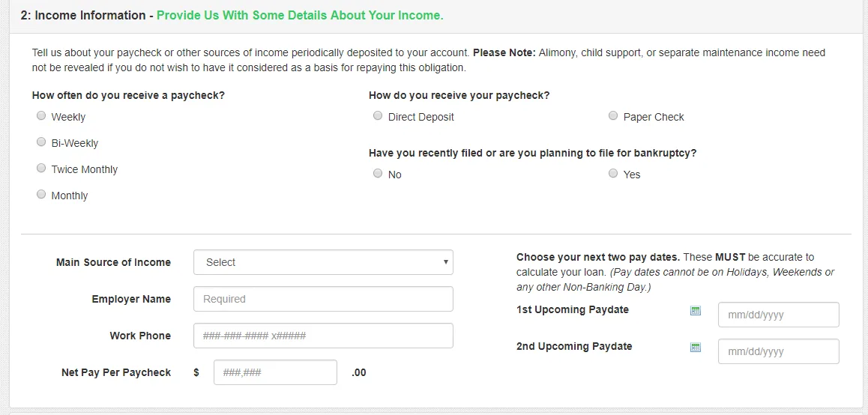Click the Twice Monthly label text

pyautogui.click(x=85, y=169)
